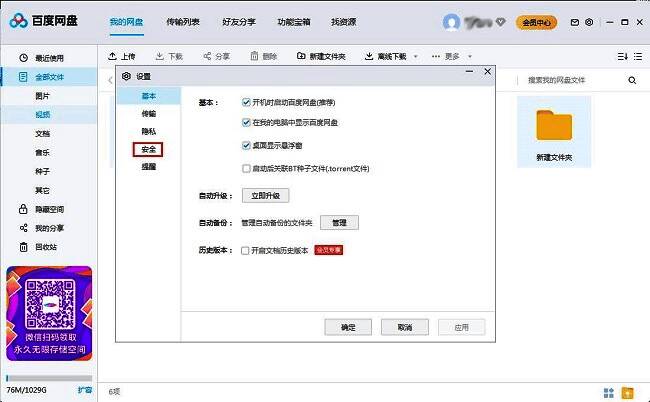Expand the 更多 dropdown arrow
The width and height of the screenshot is (650, 402).
470,56
